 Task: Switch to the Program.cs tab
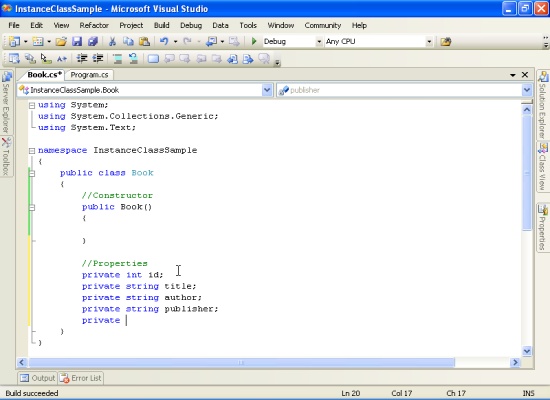coord(89,75)
